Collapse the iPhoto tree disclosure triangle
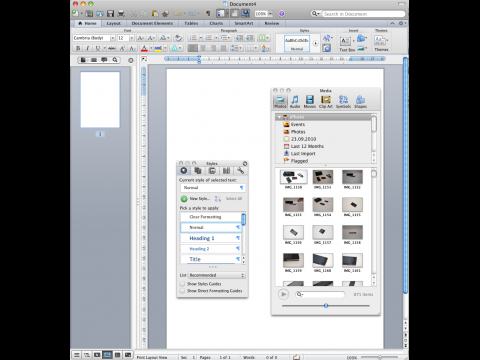This screenshot has height=360, width=480. pos(279,117)
